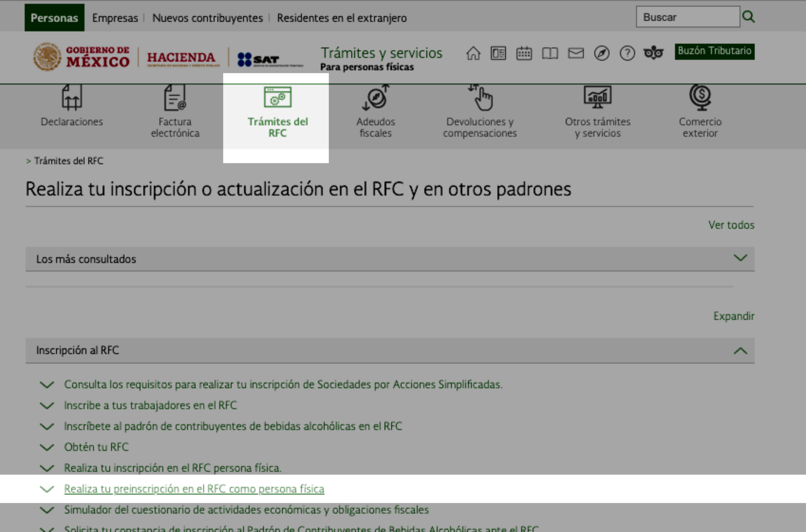Open Otros trámites y servicios menu label
The image size is (806, 532).
click(x=597, y=127)
